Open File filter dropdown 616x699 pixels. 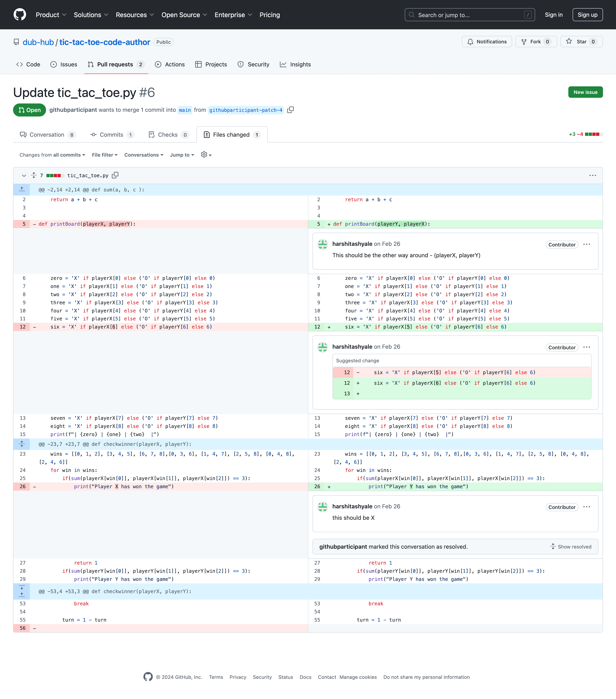point(105,155)
